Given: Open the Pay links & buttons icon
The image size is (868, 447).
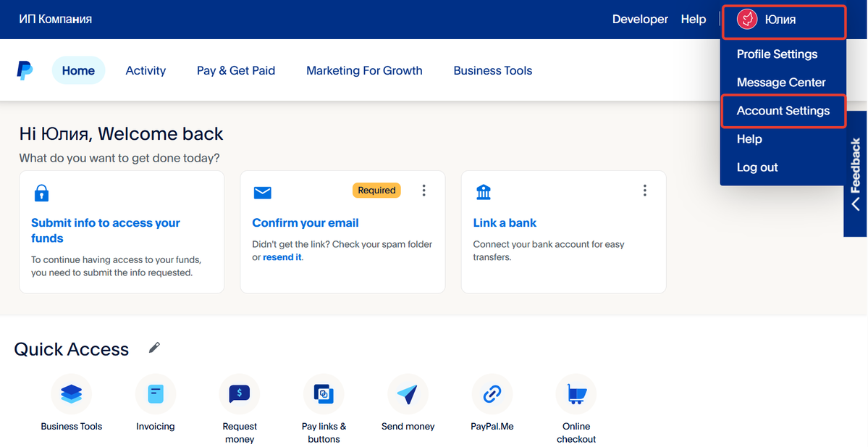Looking at the screenshot, I should click(x=324, y=394).
